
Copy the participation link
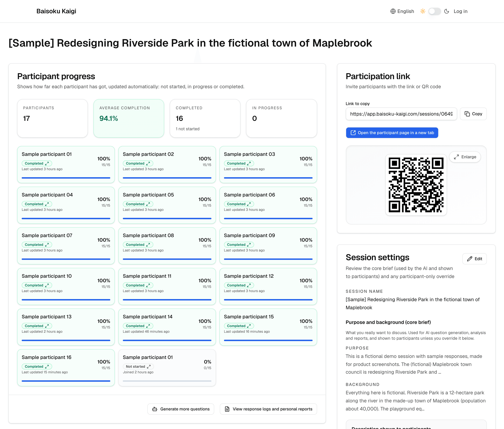tap(473, 114)
